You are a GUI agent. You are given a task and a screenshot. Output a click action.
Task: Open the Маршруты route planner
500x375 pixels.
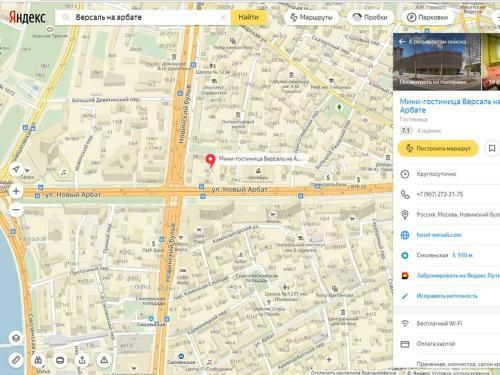coord(311,17)
